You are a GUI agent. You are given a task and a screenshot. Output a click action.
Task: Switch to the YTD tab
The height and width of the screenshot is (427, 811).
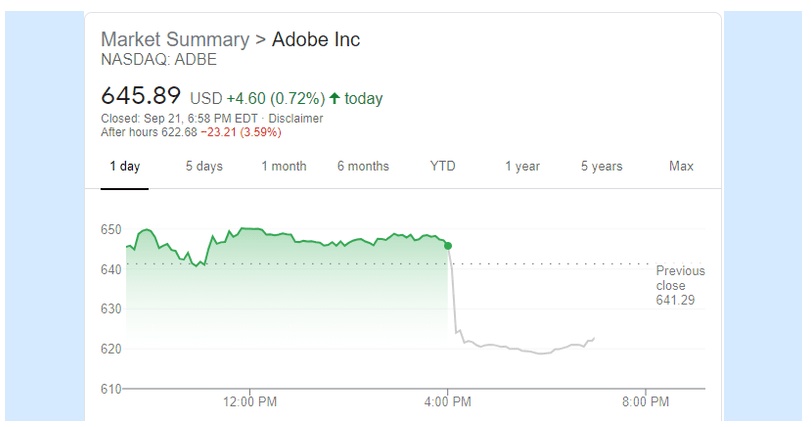click(442, 166)
